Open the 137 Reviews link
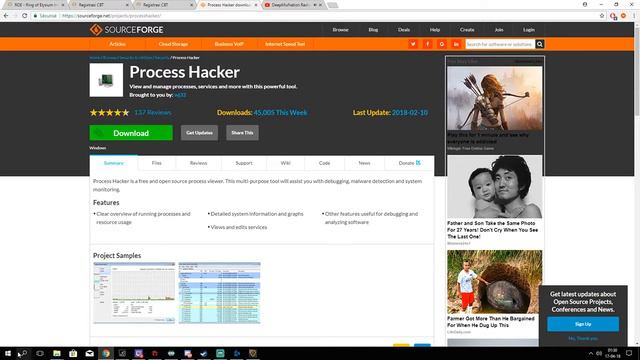640x360 pixels. point(153,112)
